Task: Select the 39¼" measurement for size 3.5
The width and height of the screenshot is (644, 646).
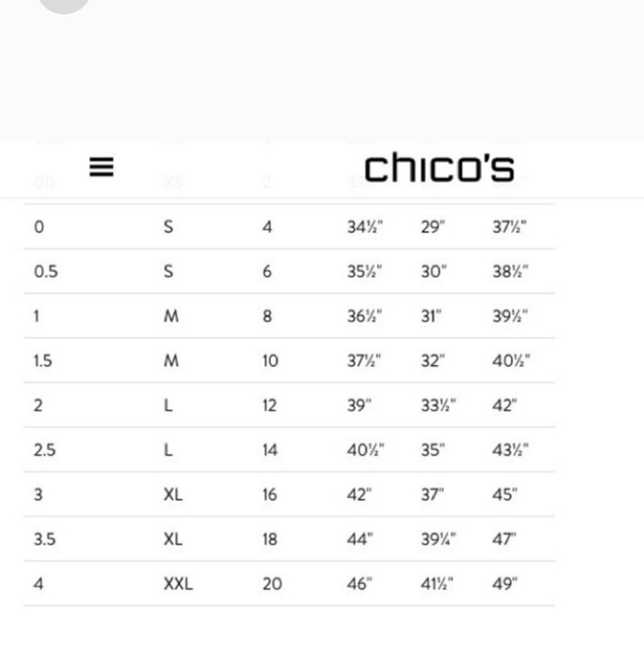Action: pos(439,539)
